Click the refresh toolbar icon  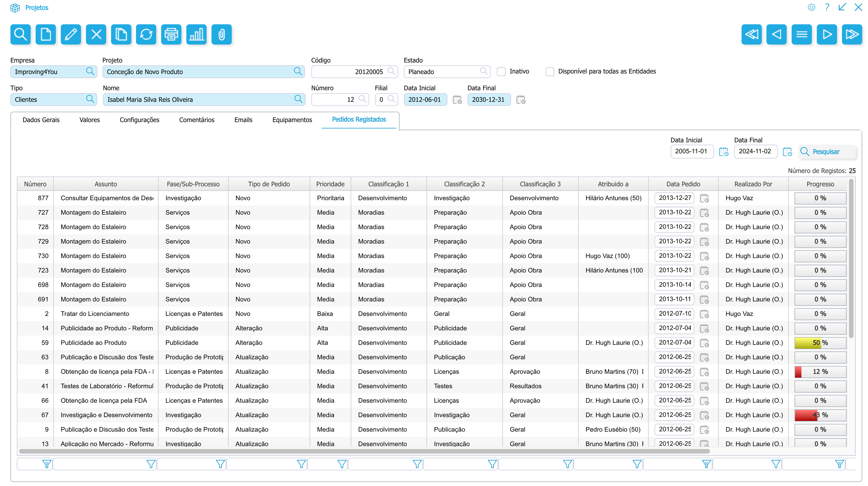point(146,34)
